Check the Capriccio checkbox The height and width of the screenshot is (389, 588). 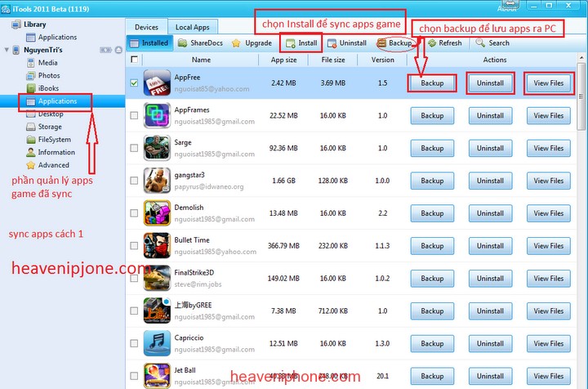(x=134, y=343)
